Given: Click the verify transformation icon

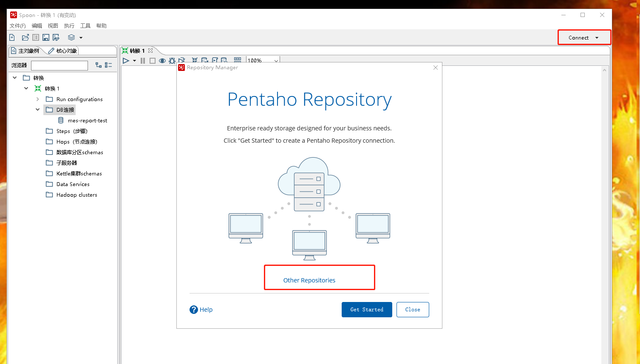Looking at the screenshot, I should pyautogui.click(x=195, y=60).
